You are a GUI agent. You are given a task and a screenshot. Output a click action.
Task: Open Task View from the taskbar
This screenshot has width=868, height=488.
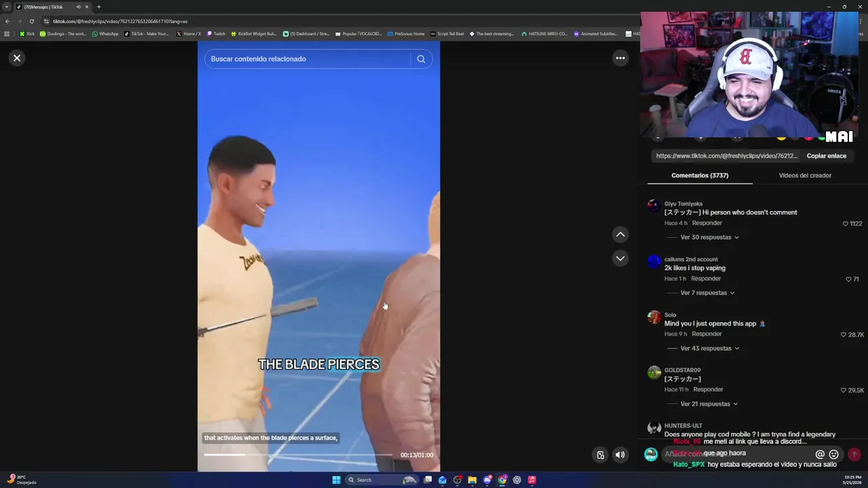pos(428,480)
